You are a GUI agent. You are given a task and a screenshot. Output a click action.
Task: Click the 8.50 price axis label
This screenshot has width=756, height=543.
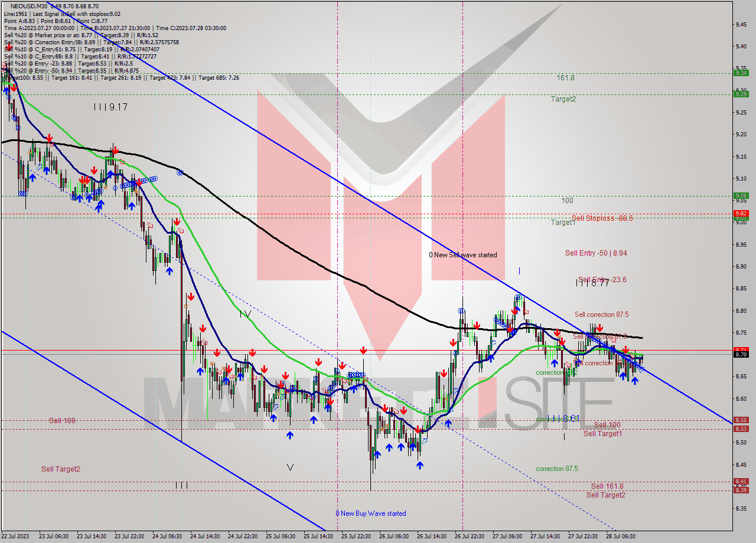pos(742,442)
